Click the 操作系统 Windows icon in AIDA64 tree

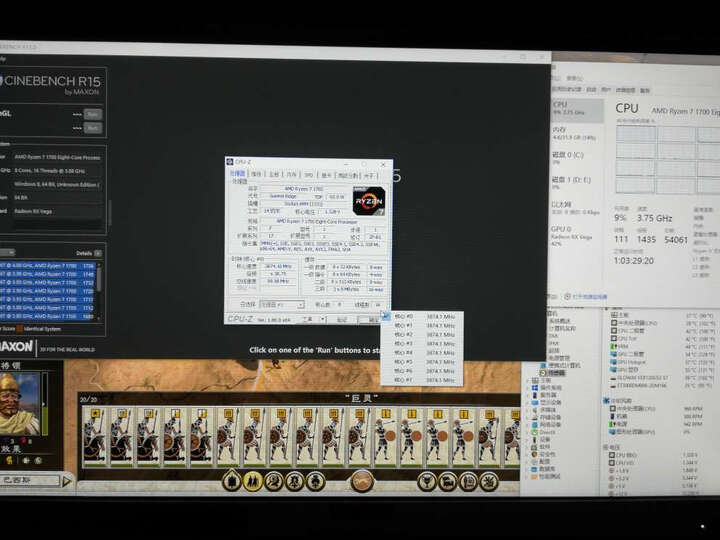pos(535,388)
